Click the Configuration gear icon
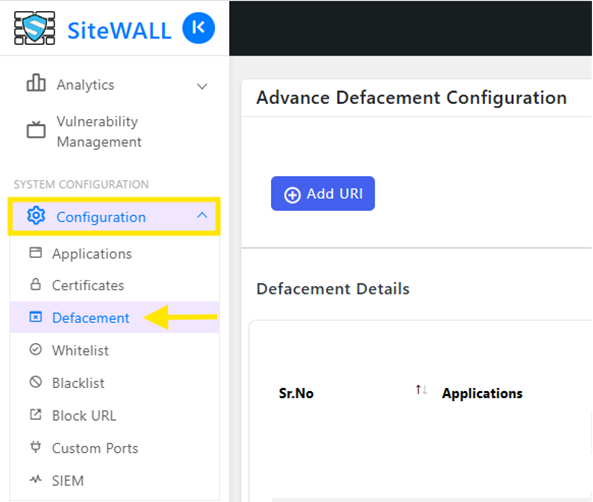Screen dimensions: 593x502 (36, 216)
